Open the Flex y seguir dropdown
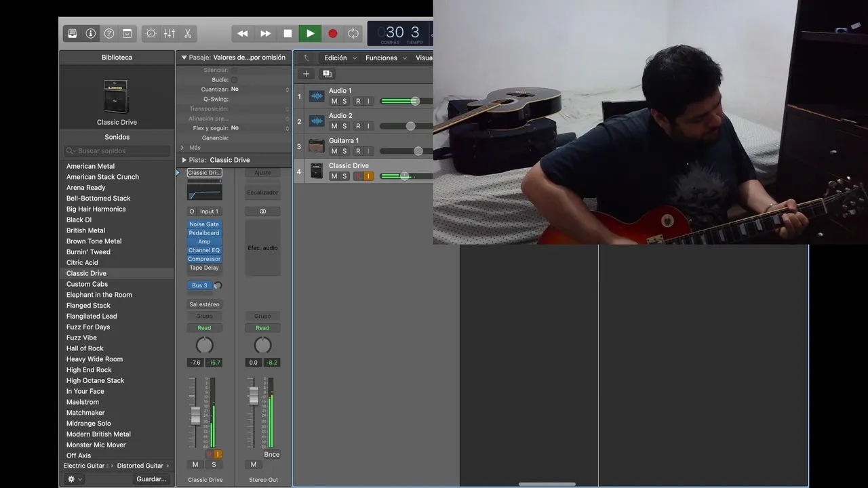Screen dimensions: 868x488 click(x=260, y=127)
